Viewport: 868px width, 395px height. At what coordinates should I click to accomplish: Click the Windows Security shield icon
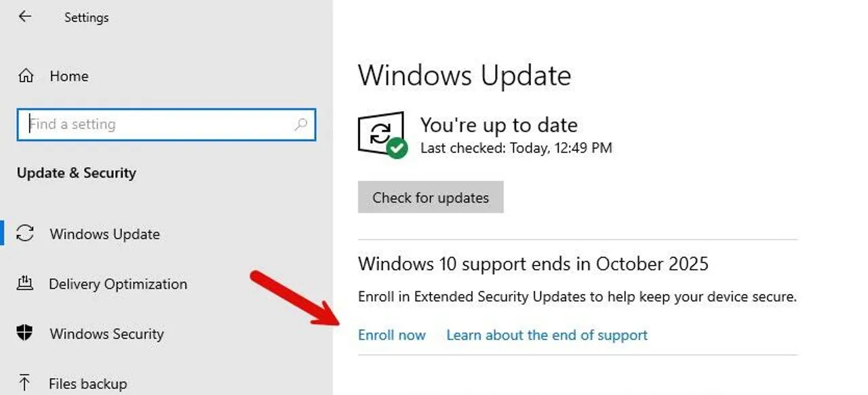click(x=25, y=333)
